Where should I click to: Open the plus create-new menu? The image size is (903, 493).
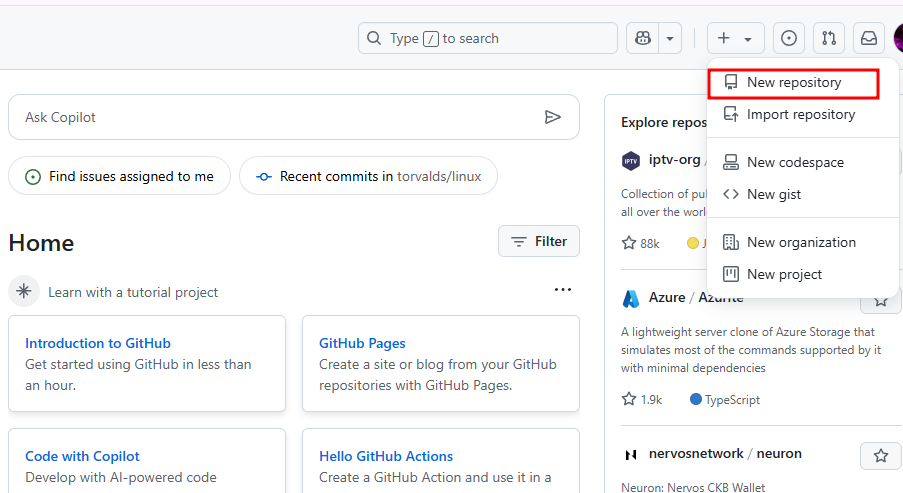pos(735,39)
